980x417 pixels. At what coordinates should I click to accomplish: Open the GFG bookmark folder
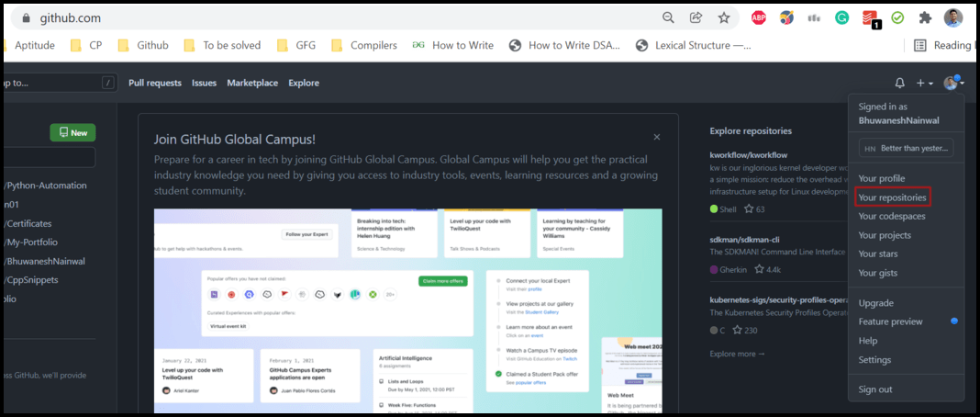[296, 45]
